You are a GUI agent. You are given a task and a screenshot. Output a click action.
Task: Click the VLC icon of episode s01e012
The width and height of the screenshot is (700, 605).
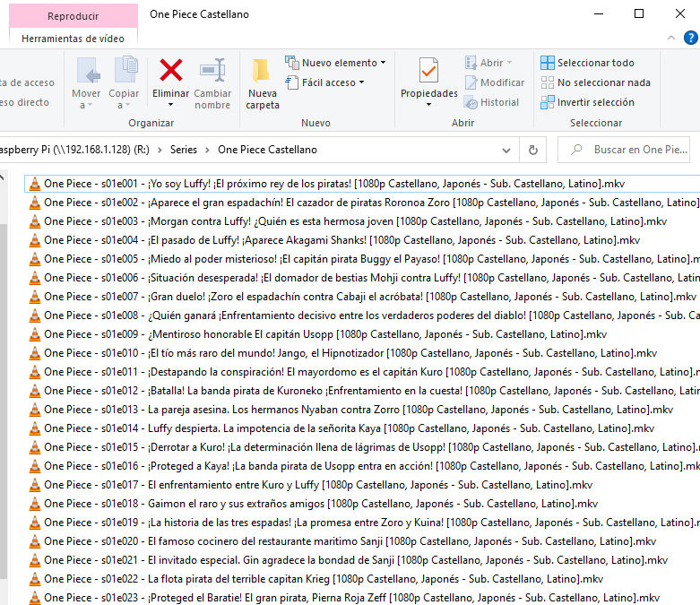34,391
